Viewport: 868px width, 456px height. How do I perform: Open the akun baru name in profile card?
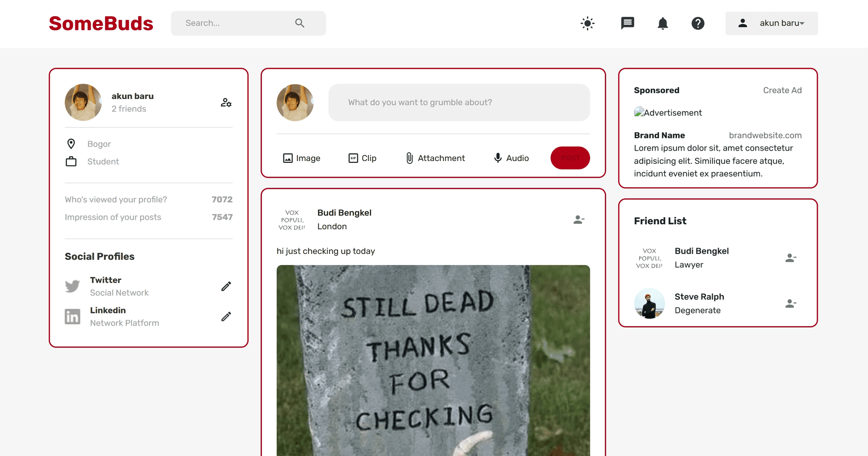click(x=132, y=96)
